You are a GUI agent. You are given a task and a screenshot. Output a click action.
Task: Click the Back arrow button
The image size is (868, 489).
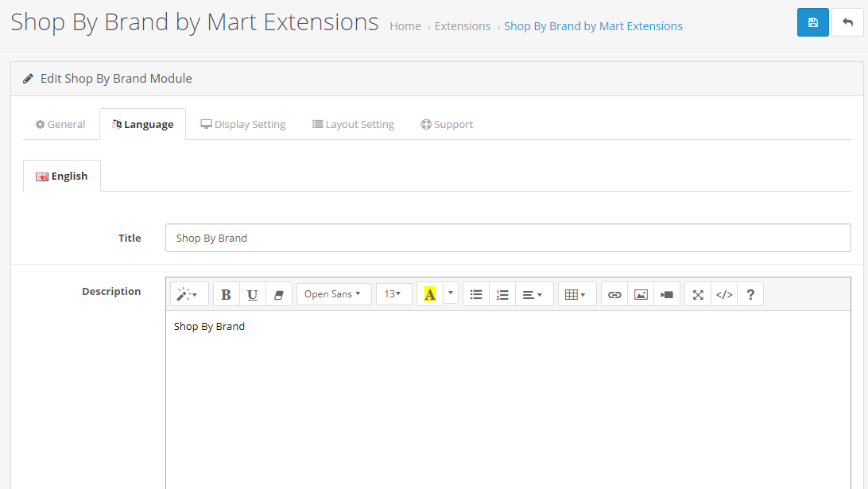coord(847,23)
